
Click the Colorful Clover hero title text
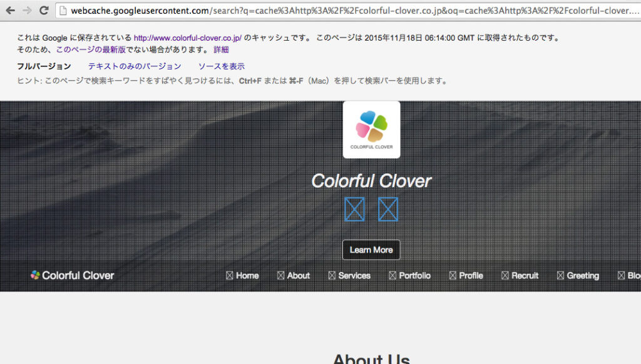pyautogui.click(x=371, y=181)
